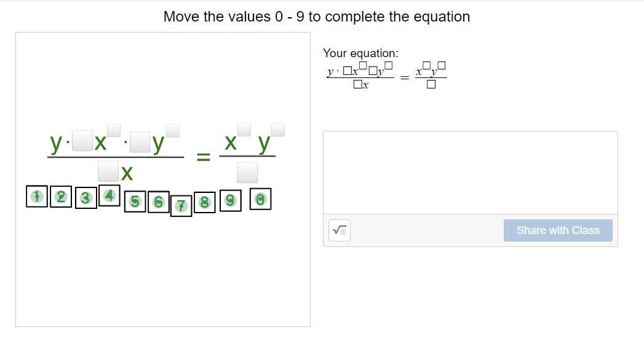
Task: Open the square root math keyboard
Action: tap(340, 230)
